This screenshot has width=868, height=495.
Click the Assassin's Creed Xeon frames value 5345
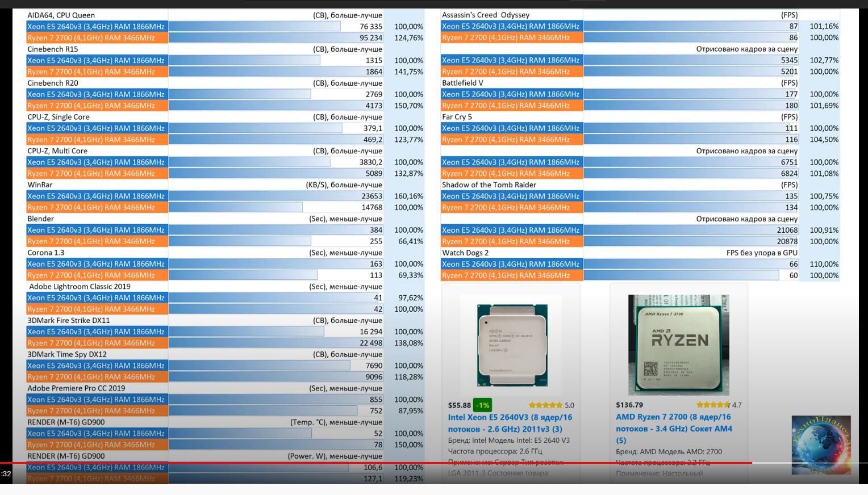point(790,61)
